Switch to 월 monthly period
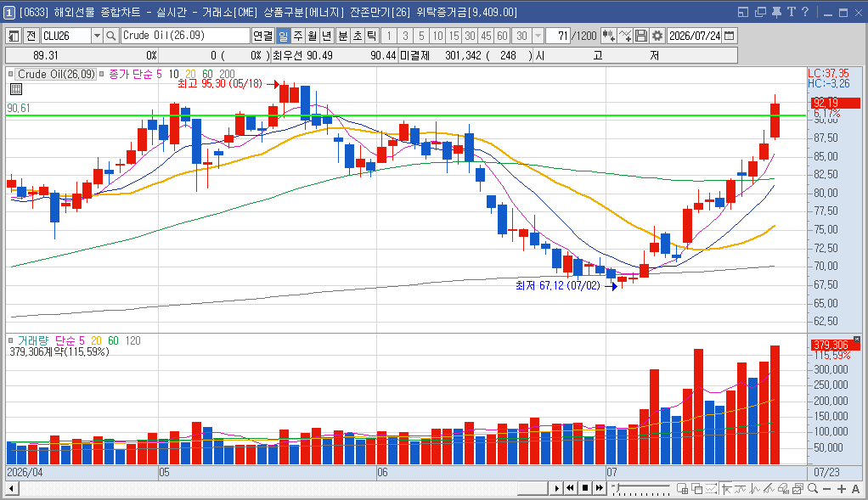868x500 pixels. point(313,36)
